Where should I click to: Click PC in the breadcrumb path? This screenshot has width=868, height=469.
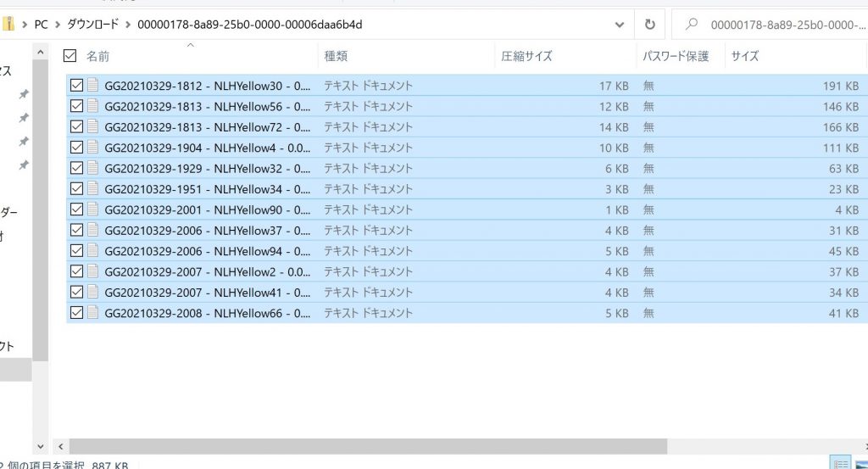(x=41, y=25)
